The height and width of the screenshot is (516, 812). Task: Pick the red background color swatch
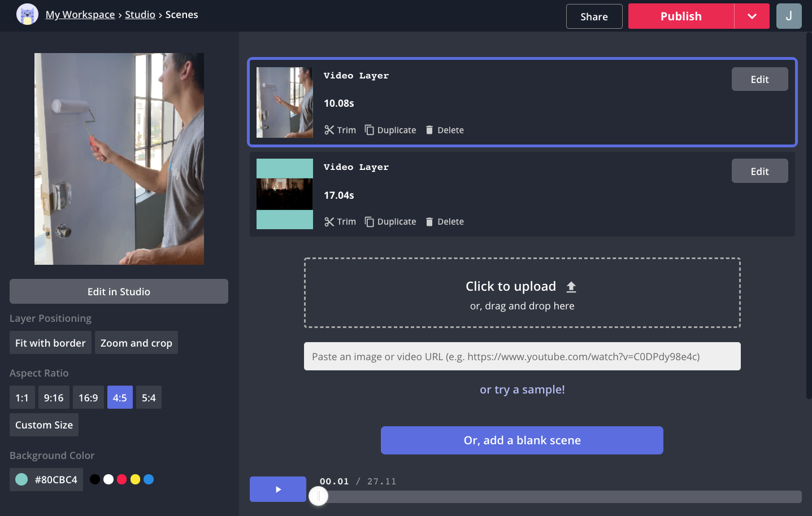click(x=121, y=479)
